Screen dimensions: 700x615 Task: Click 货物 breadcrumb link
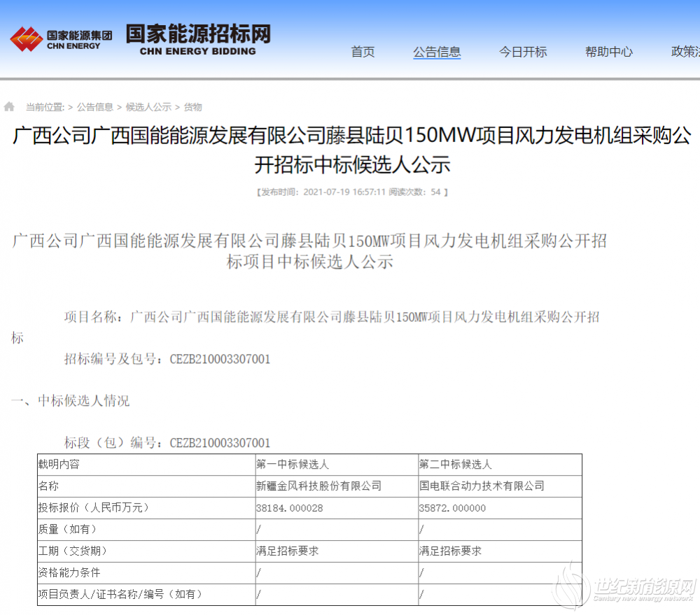192,107
